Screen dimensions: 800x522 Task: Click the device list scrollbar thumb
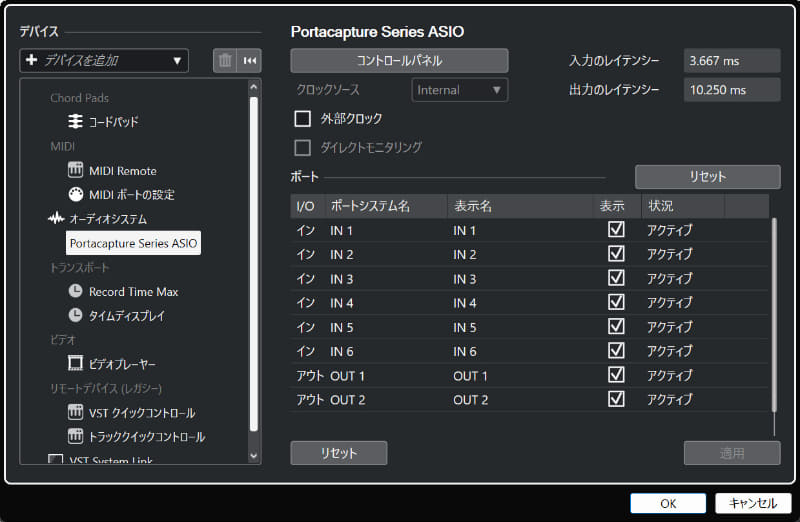pyautogui.click(x=254, y=263)
